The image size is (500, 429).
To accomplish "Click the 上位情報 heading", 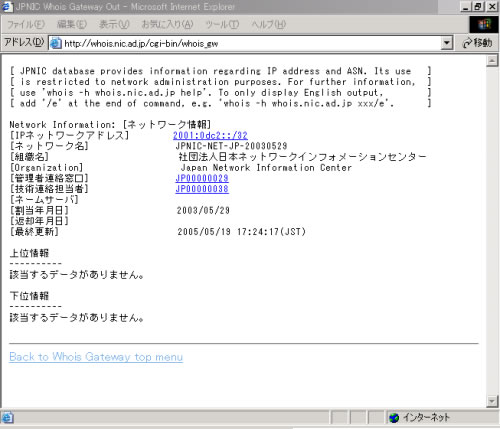I will tap(29, 253).
